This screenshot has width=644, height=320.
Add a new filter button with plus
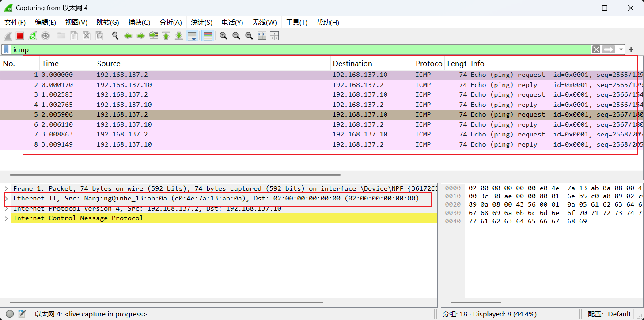[631, 49]
